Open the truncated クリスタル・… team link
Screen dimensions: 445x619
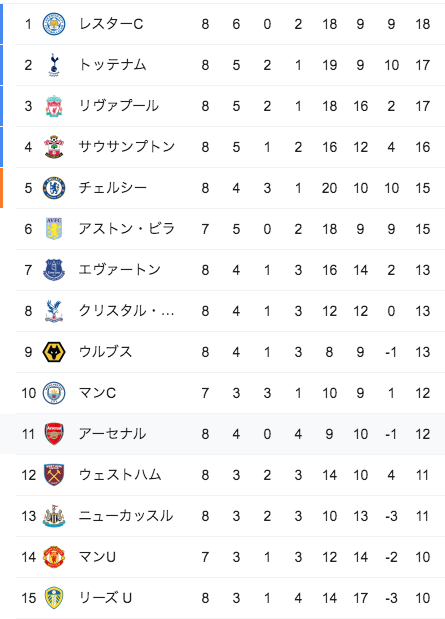[127, 311]
